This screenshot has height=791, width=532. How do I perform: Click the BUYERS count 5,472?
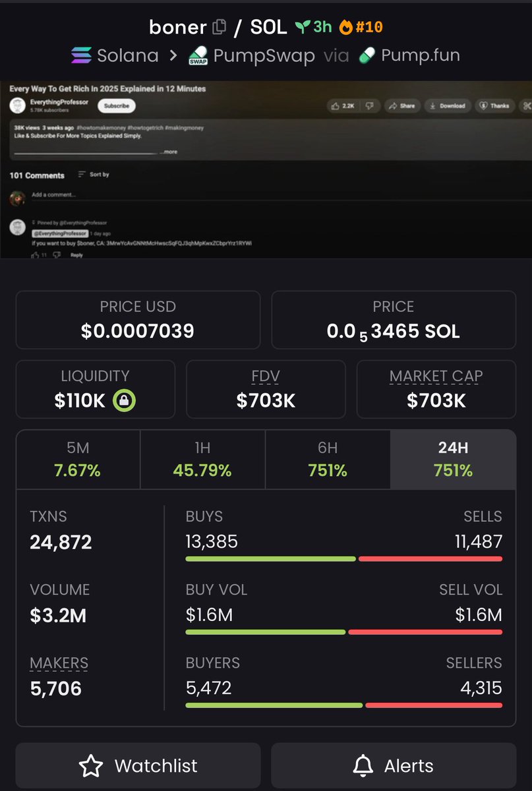pos(208,688)
